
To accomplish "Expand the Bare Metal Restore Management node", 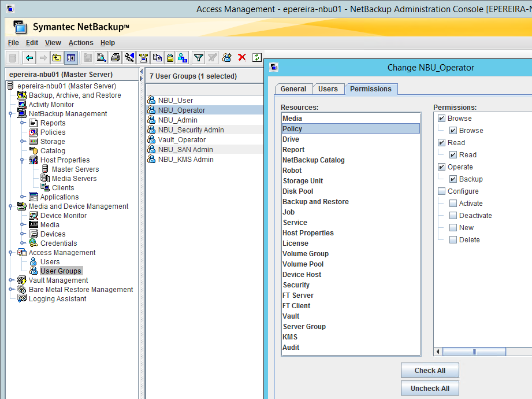I will pyautogui.click(x=11, y=289).
